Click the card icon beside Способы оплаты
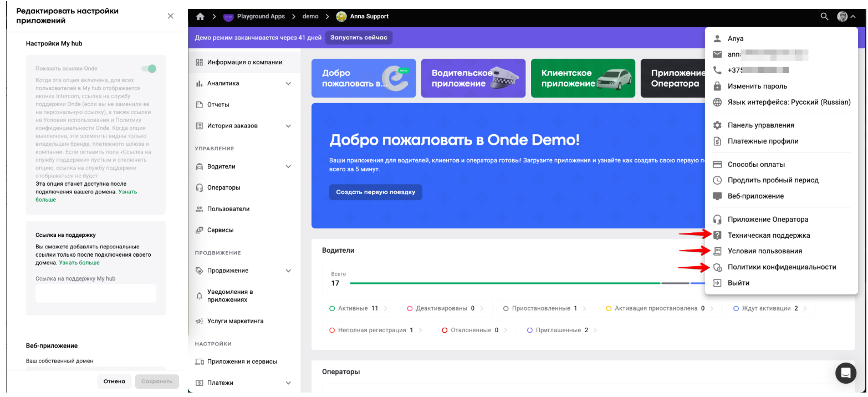The height and width of the screenshot is (397, 868). pos(717,164)
